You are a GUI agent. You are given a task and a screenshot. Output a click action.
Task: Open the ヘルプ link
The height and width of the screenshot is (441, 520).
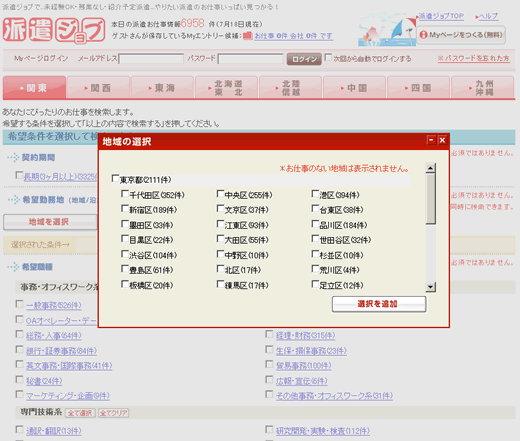489,16
